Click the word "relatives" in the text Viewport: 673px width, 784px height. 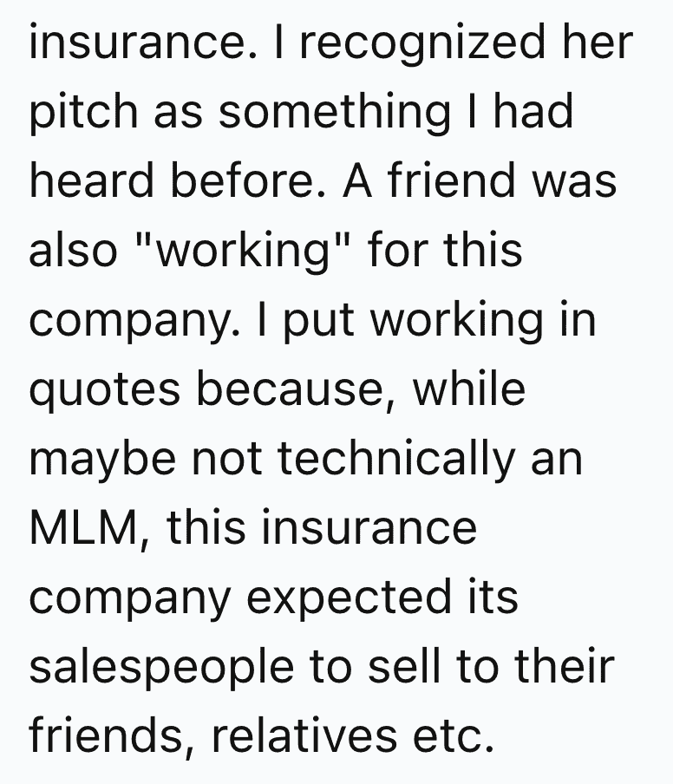point(304,735)
